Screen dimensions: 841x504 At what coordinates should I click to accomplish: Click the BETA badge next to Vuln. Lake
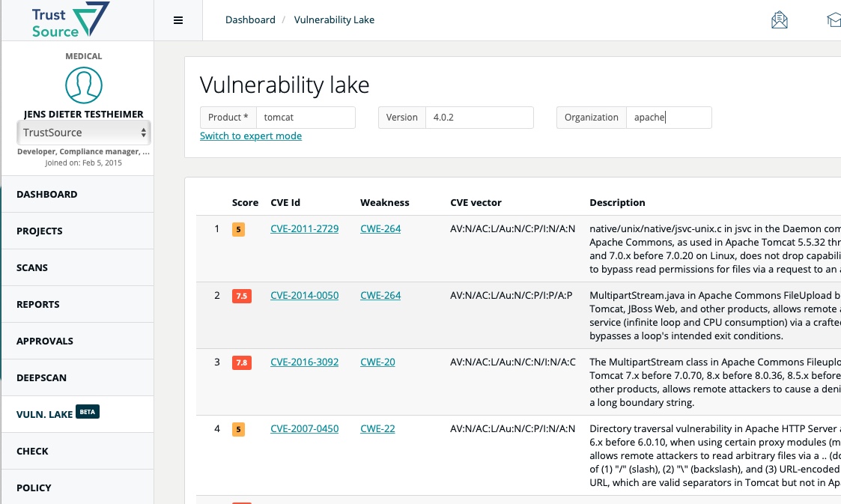pyautogui.click(x=88, y=412)
